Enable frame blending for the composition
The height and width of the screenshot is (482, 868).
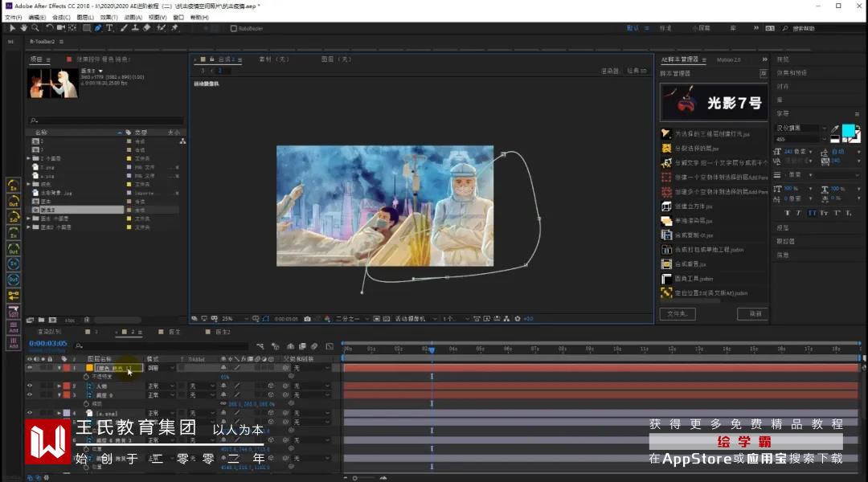302,346
